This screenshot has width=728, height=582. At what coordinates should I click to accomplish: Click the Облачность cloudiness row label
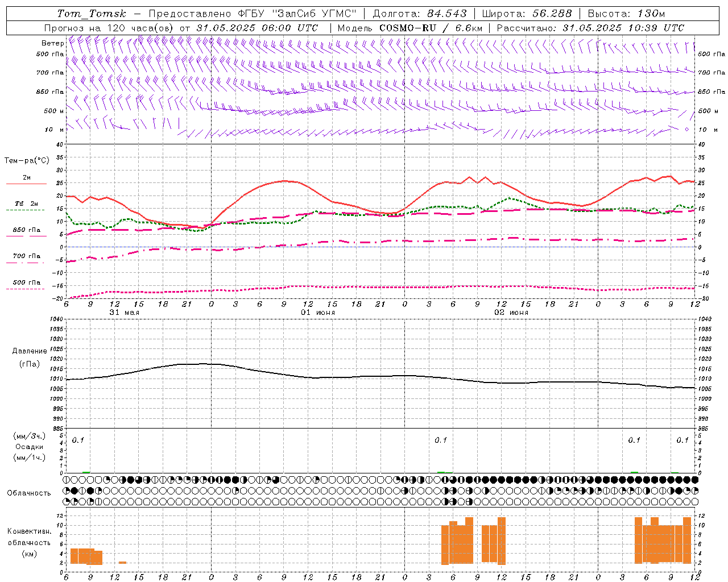pos(29,493)
